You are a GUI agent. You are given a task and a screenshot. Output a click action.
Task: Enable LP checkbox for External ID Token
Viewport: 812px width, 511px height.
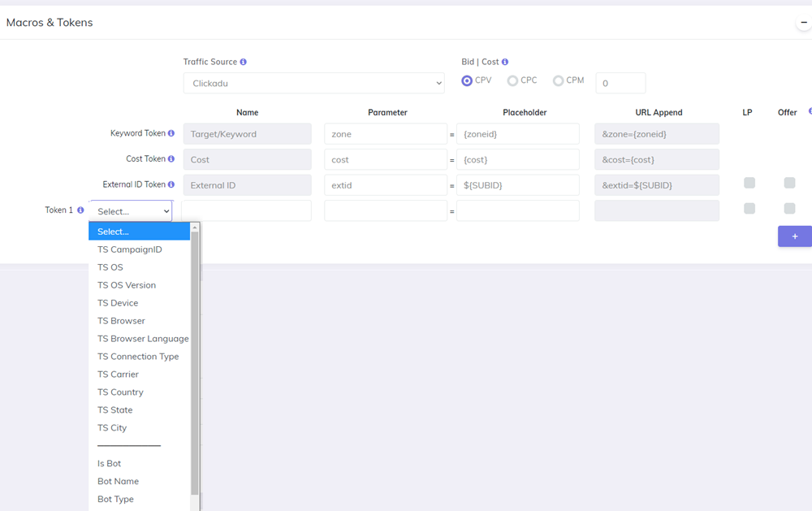point(749,183)
